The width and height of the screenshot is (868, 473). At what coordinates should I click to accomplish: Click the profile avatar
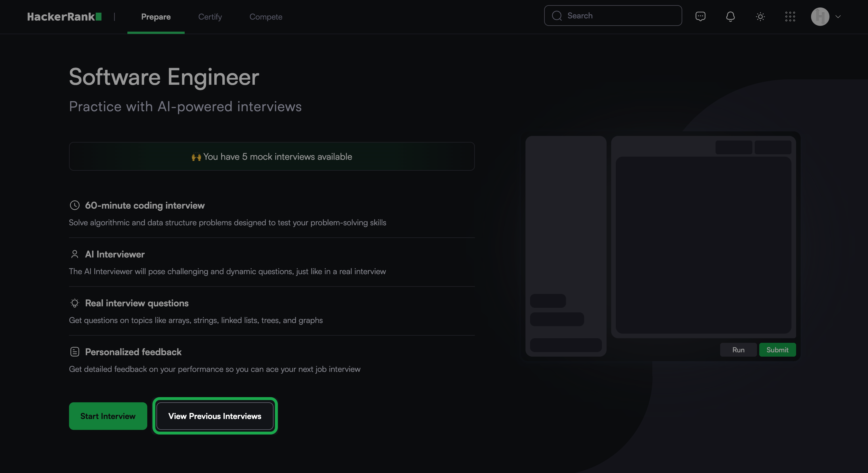[820, 16]
